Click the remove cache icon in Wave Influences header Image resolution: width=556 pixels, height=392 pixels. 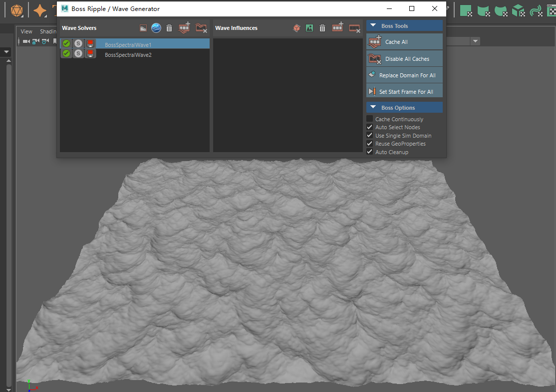[x=354, y=28]
